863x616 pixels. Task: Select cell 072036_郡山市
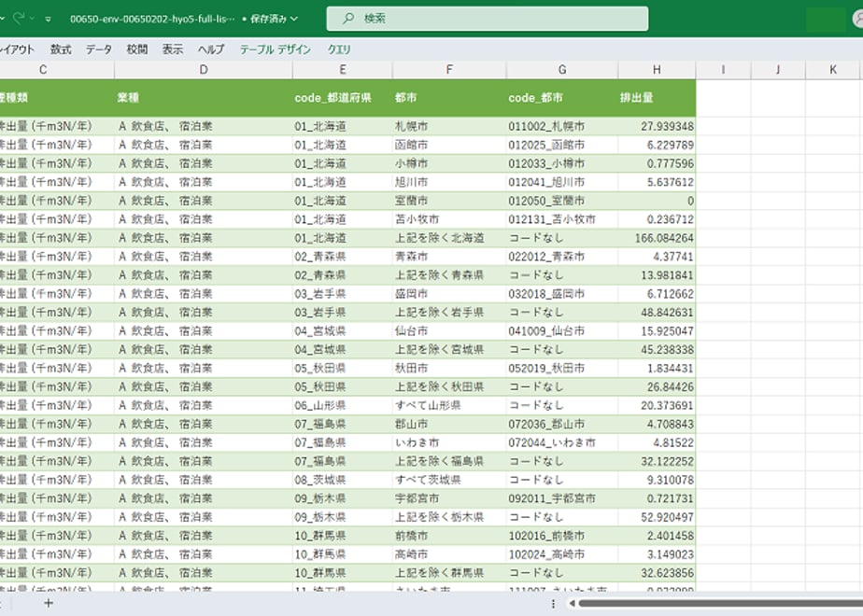[562, 424]
